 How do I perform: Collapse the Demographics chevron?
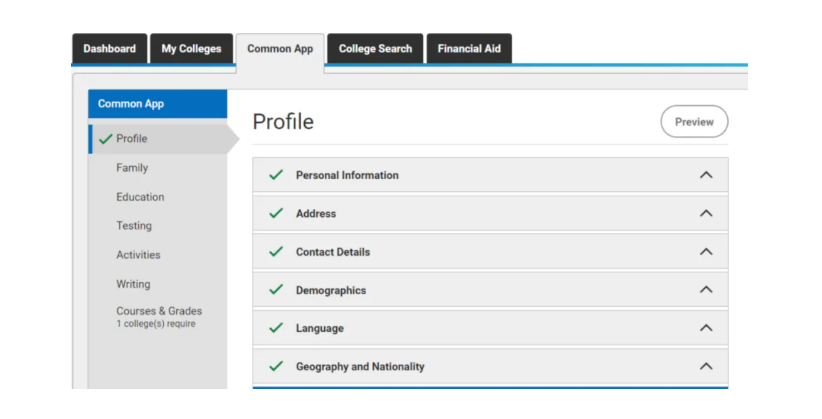click(x=706, y=289)
